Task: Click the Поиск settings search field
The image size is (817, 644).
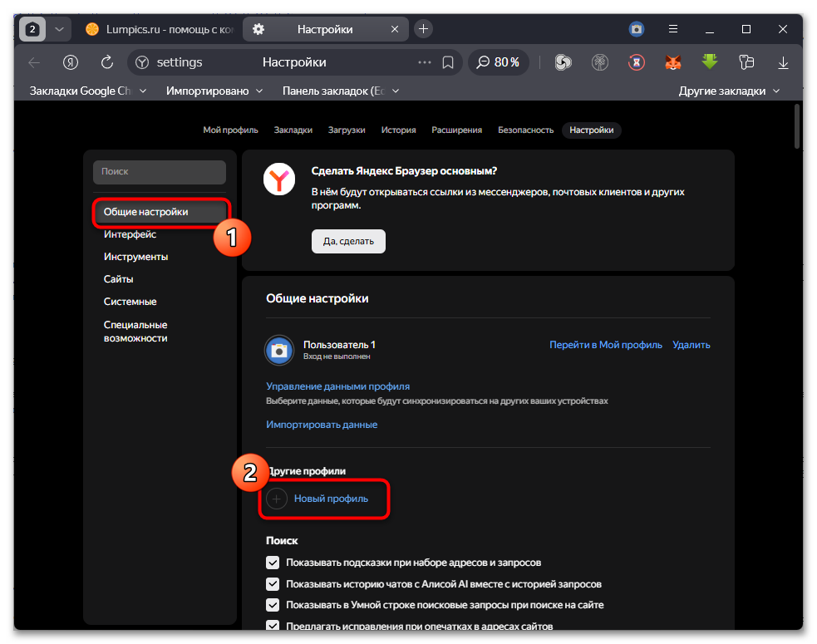Action: [x=160, y=172]
